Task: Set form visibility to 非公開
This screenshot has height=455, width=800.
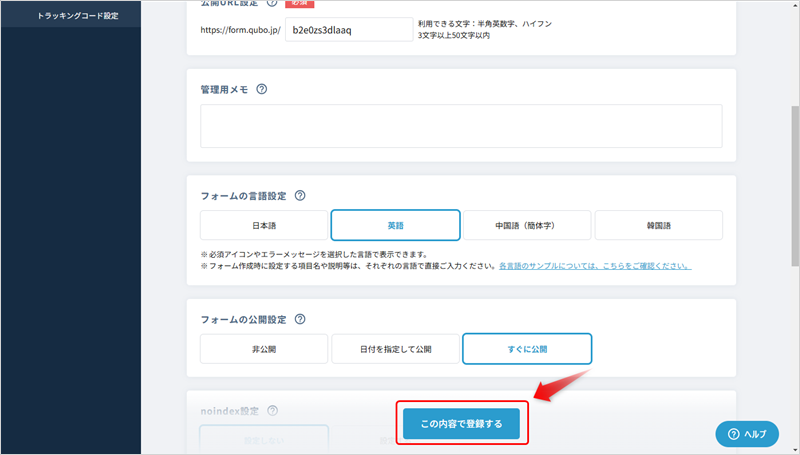Action: coord(264,349)
